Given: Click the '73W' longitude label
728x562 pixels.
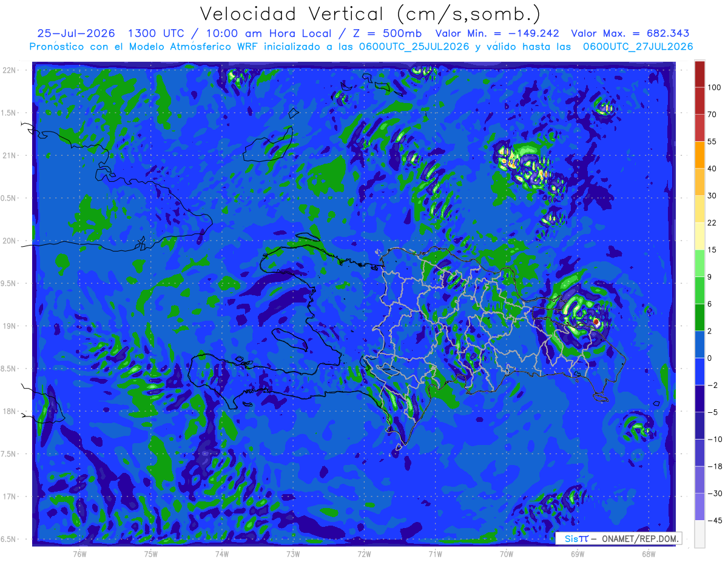Looking at the screenshot, I should tap(293, 553).
